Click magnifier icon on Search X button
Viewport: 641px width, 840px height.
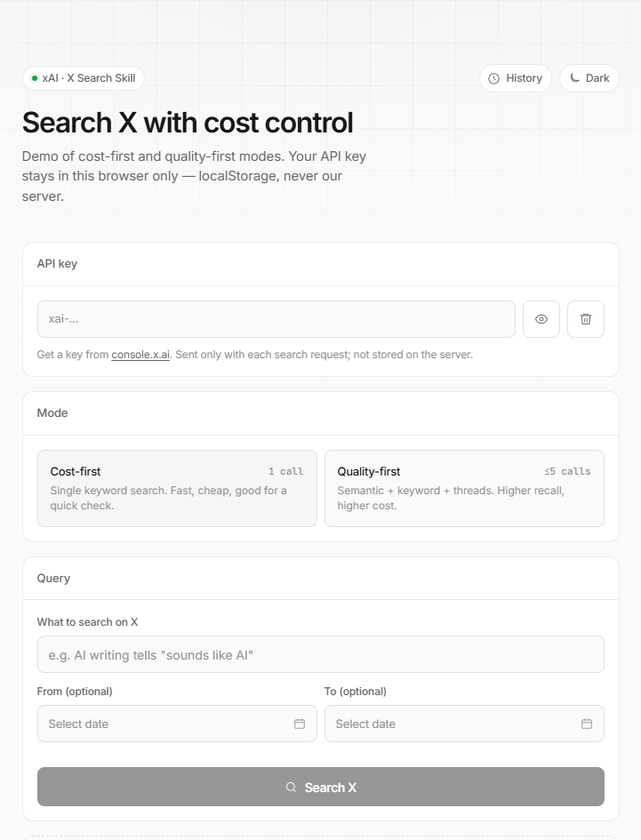[291, 787]
